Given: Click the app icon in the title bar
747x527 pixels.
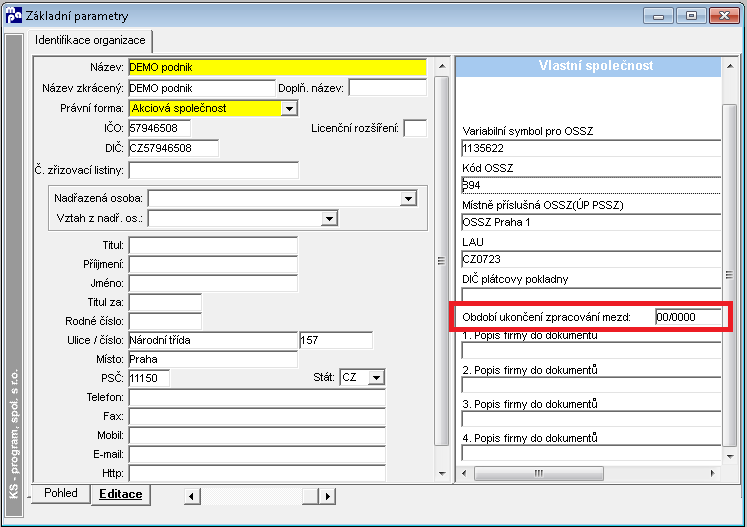Looking at the screenshot, I should tap(13, 15).
